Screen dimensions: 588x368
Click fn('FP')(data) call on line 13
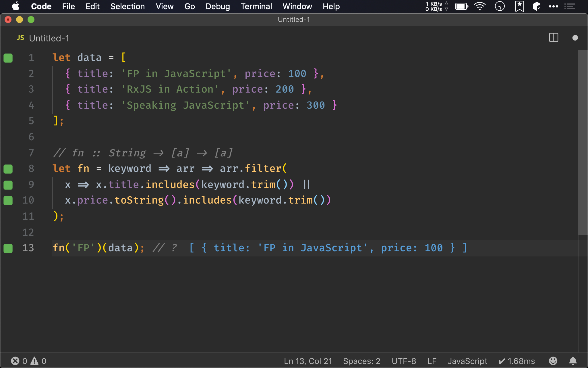click(x=96, y=248)
